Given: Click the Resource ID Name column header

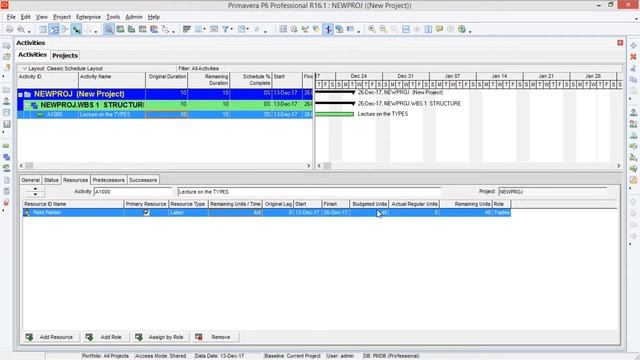Looking at the screenshot, I should tap(73, 204).
